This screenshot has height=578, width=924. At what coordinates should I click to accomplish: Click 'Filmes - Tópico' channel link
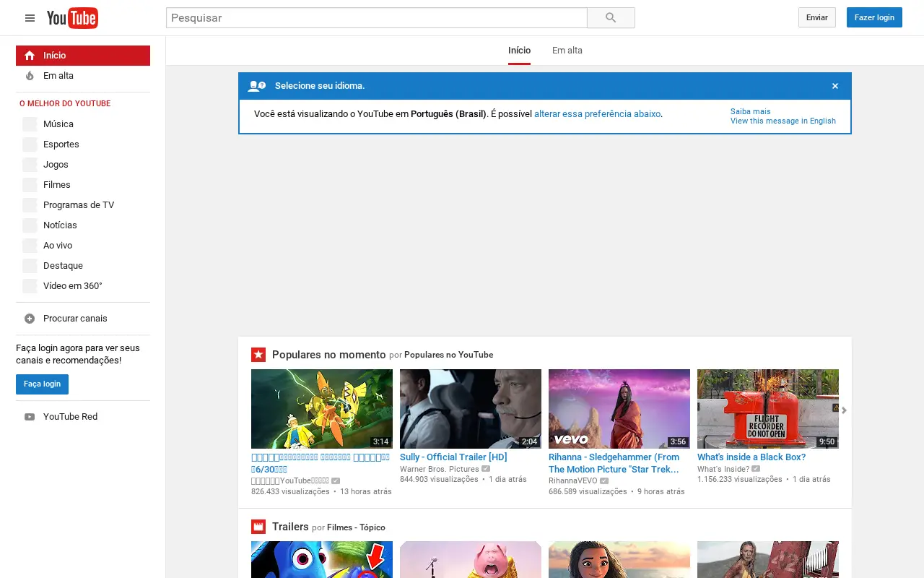click(356, 527)
